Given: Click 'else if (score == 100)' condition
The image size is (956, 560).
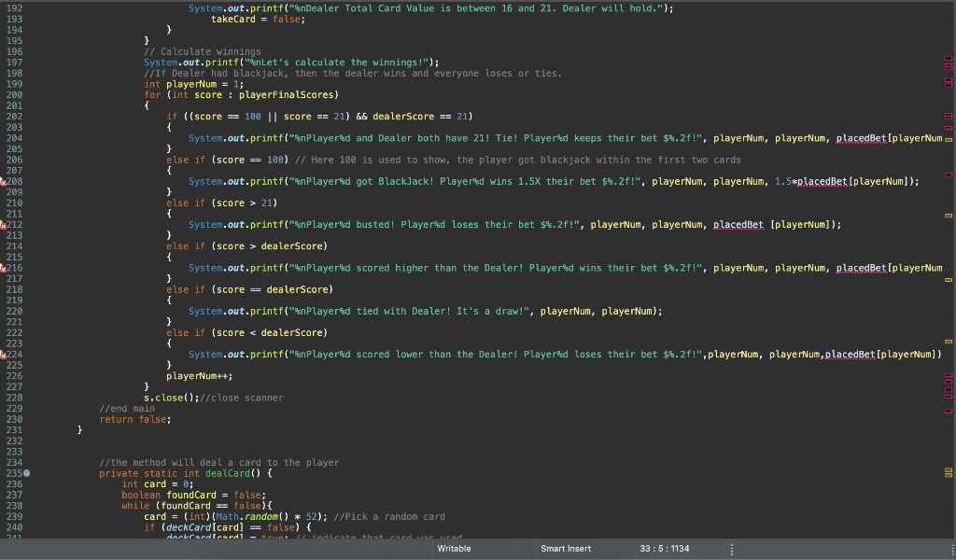Looking at the screenshot, I should [x=228, y=160].
